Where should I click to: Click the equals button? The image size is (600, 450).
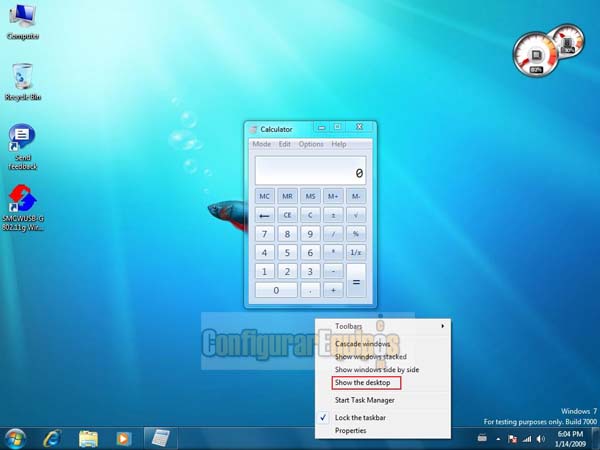356,281
